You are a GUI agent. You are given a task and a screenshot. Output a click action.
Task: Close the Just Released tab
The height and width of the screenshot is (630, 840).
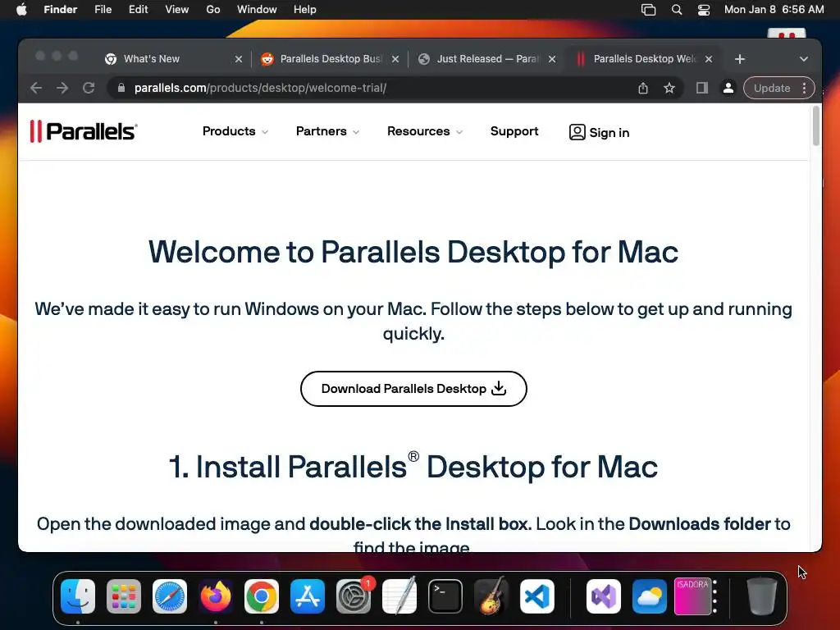pyautogui.click(x=552, y=59)
